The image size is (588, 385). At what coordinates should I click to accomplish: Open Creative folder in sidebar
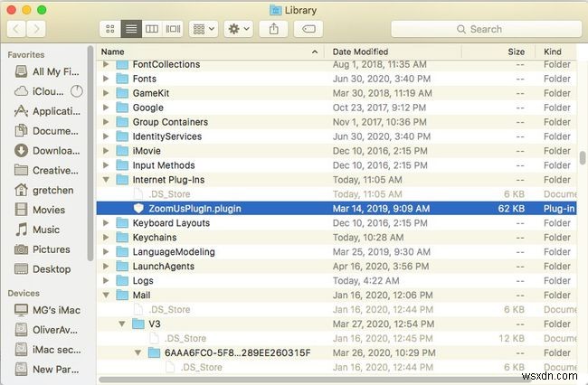pyautogui.click(x=47, y=171)
